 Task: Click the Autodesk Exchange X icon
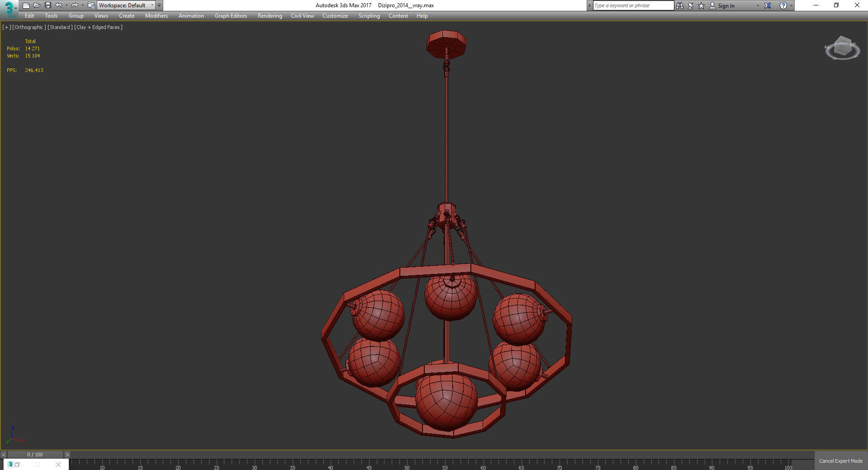pos(768,5)
